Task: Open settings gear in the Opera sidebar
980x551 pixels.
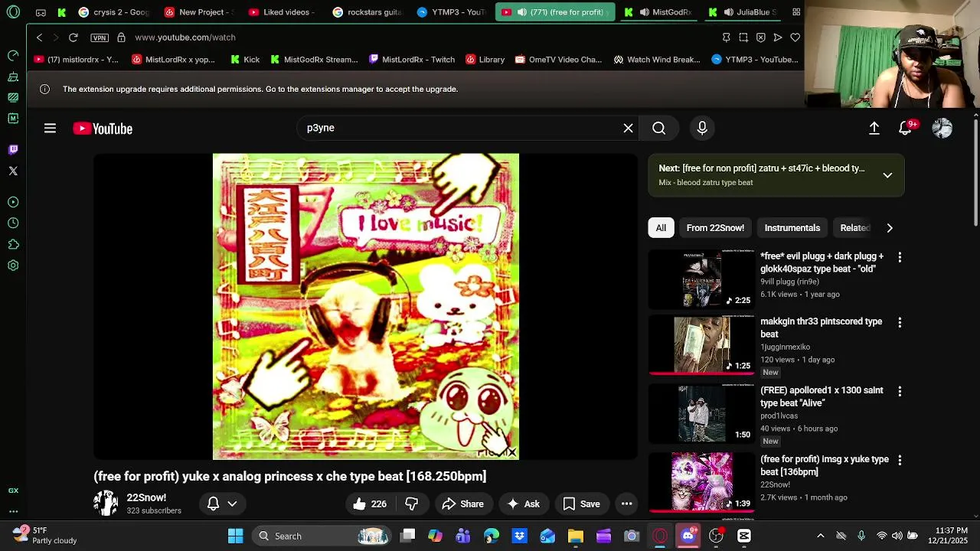Action: pos(13,266)
